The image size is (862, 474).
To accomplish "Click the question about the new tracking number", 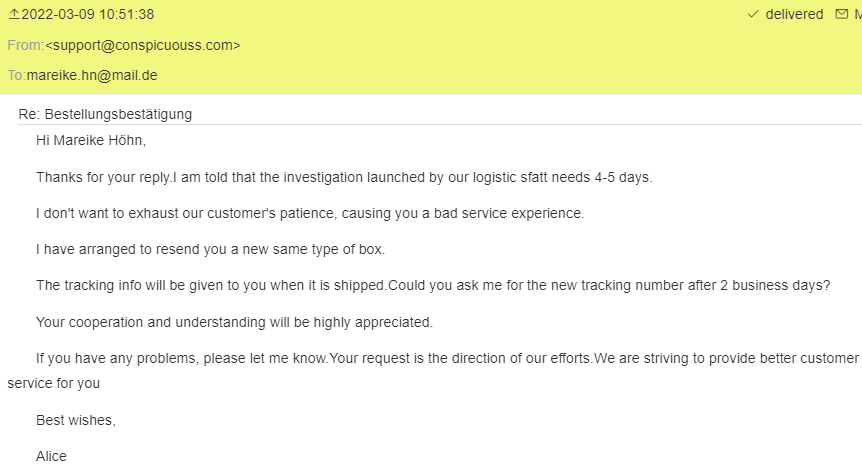I will click(609, 285).
